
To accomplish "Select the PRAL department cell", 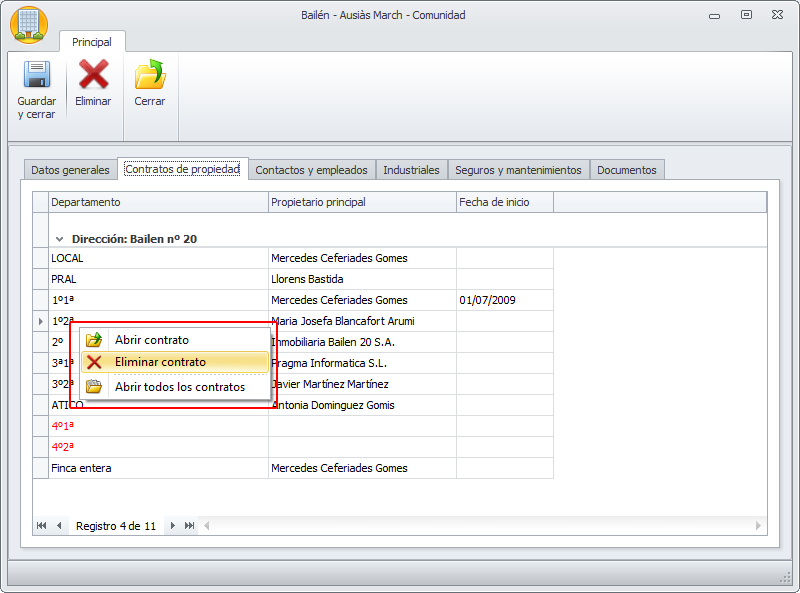I will [x=158, y=279].
